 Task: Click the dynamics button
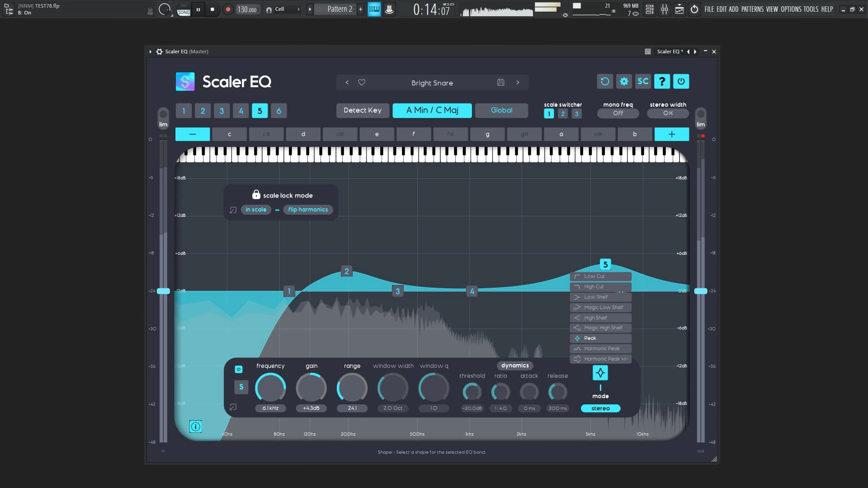(515, 366)
